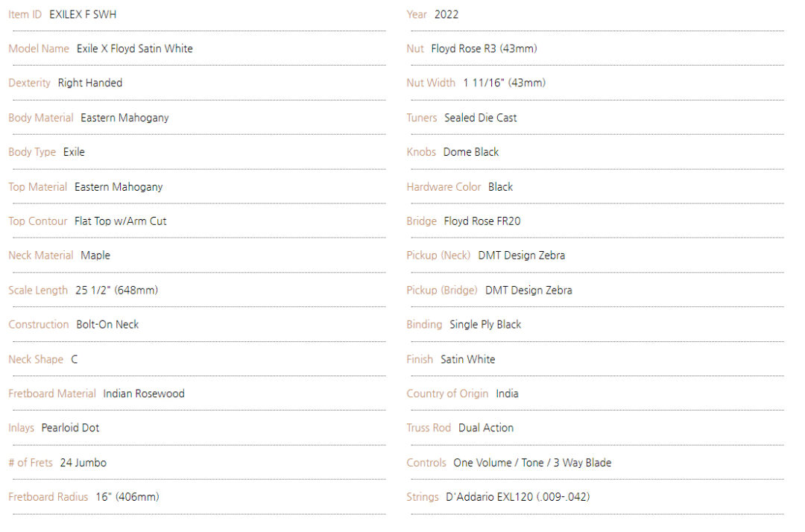Click the Floyd Rose FR20 bridge value
The image size is (805, 532).
coord(482,221)
